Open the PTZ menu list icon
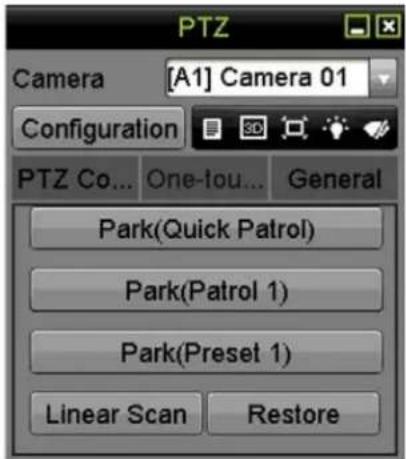 (x=212, y=129)
